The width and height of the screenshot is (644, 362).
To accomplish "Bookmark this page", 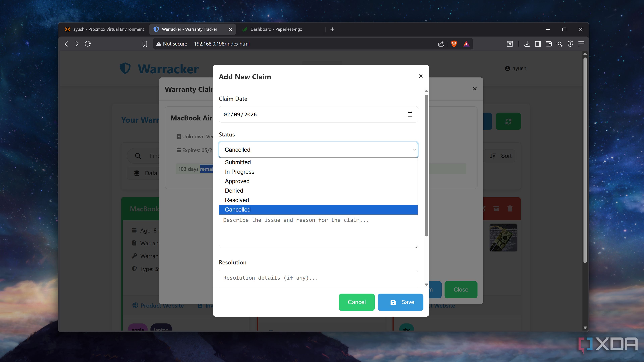I will (x=145, y=44).
